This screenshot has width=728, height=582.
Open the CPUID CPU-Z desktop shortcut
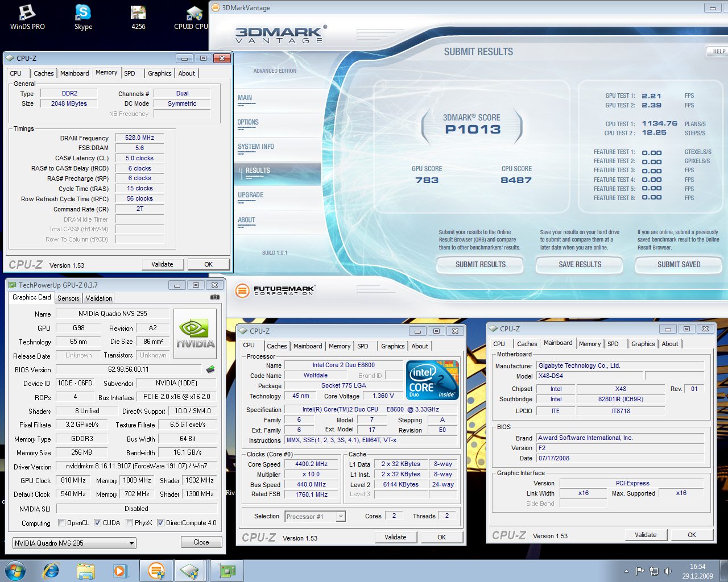pos(192,17)
